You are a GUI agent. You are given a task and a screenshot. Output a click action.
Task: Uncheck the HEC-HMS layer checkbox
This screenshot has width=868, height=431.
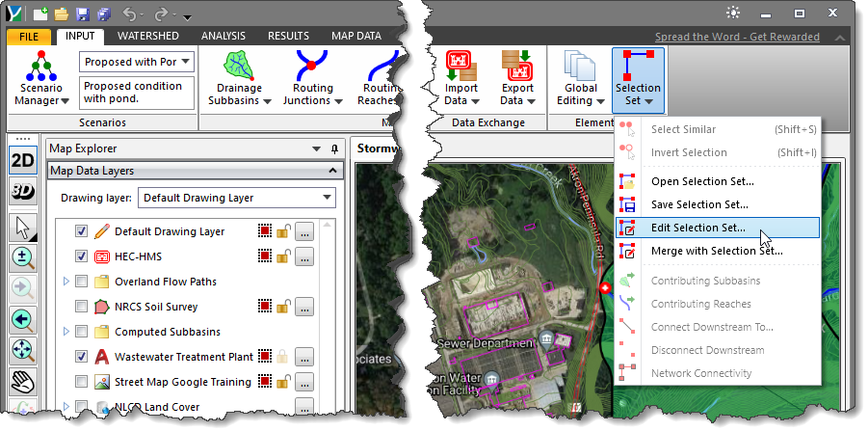81,256
